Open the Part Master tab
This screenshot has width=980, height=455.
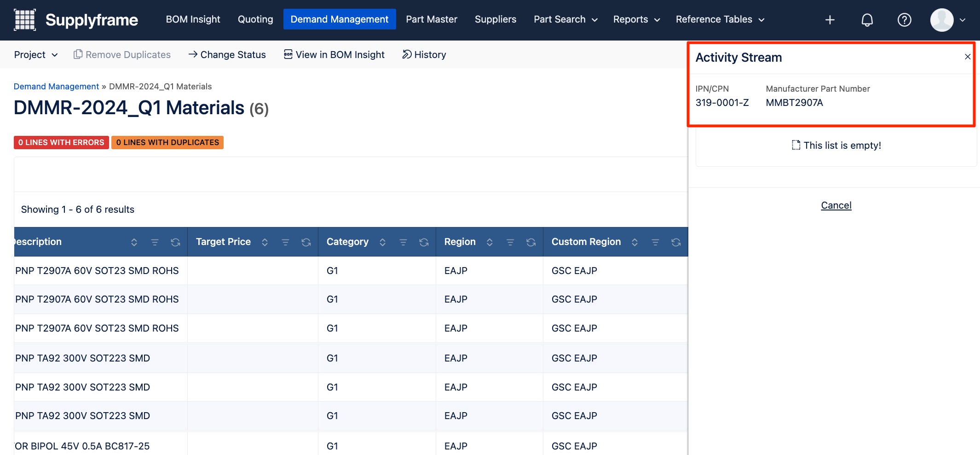[x=432, y=19]
